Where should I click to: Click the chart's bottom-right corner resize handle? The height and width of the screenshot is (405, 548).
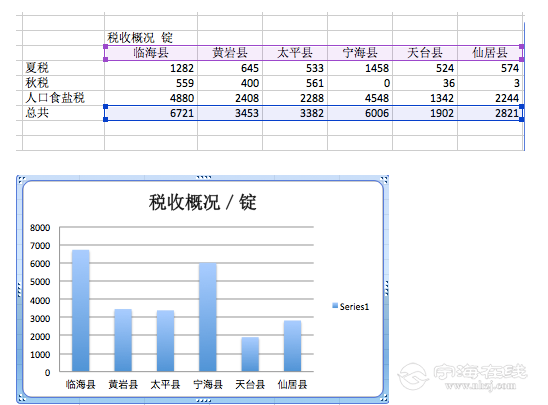[x=384, y=398]
